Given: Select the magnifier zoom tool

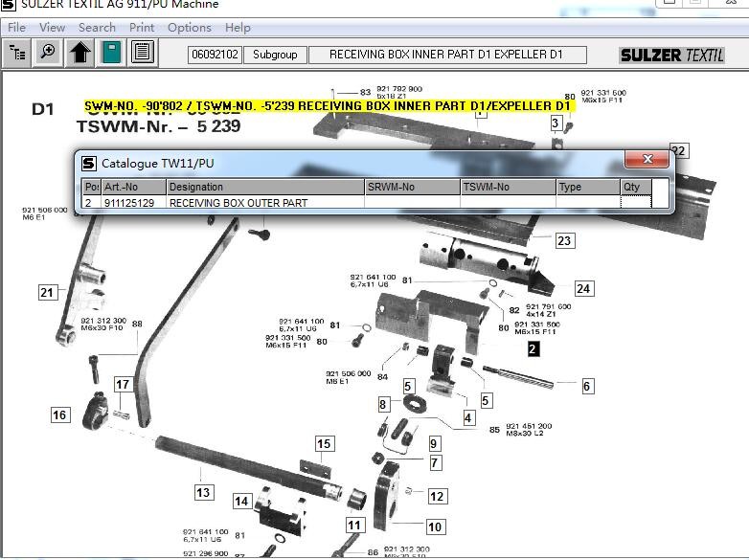Looking at the screenshot, I should [48, 53].
